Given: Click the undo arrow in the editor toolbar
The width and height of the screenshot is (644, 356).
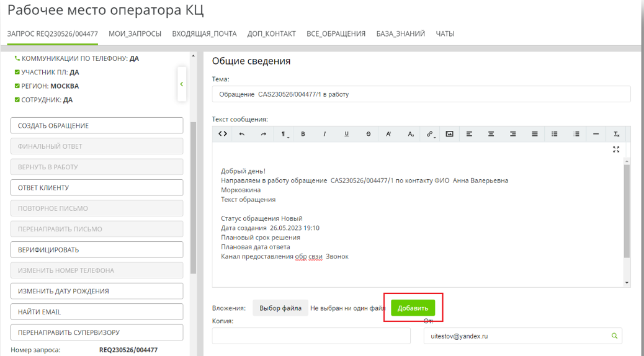Looking at the screenshot, I should [242, 134].
